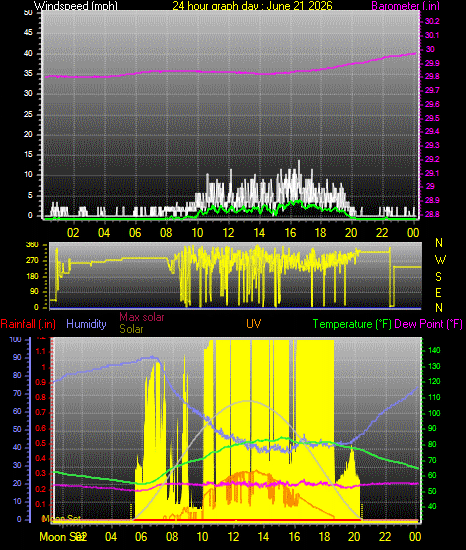The height and width of the screenshot is (550, 466).
Task: Select the red "Rainfall (.in)" legend label
Action: [28, 324]
